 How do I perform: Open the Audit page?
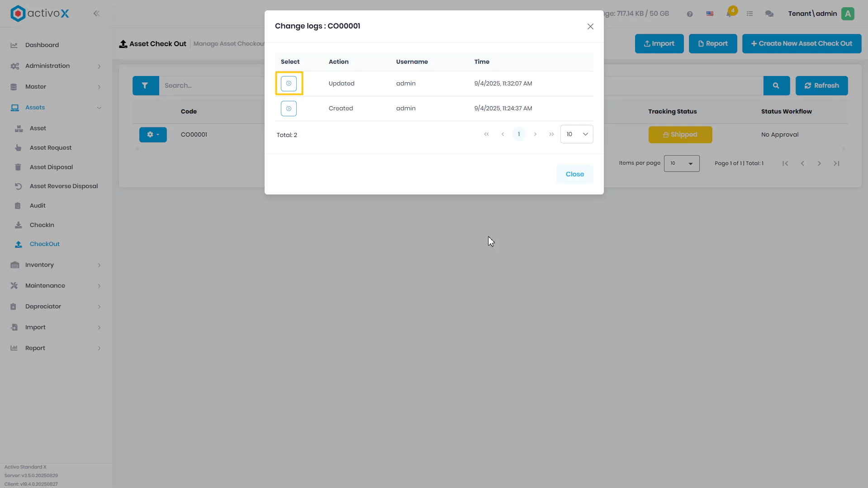(38, 206)
